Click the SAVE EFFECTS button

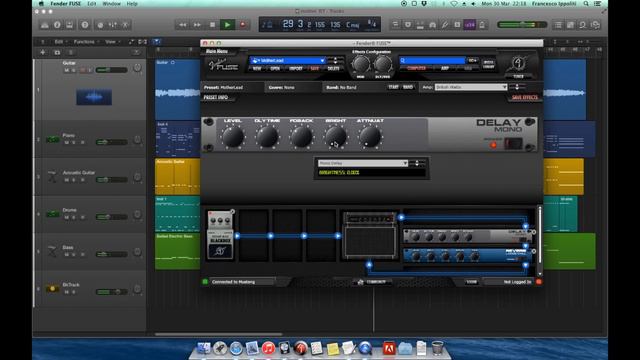(524, 98)
